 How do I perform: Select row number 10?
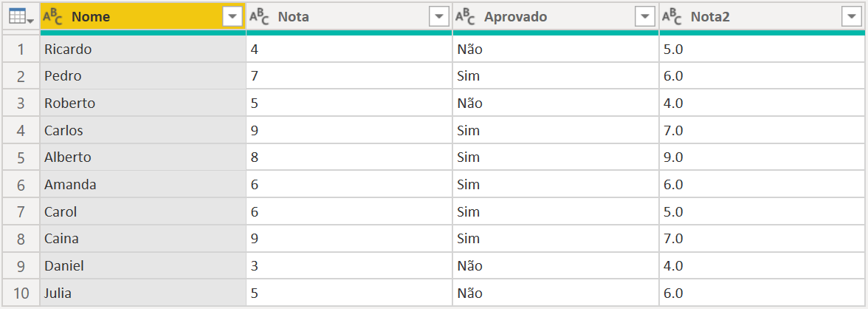click(21, 293)
